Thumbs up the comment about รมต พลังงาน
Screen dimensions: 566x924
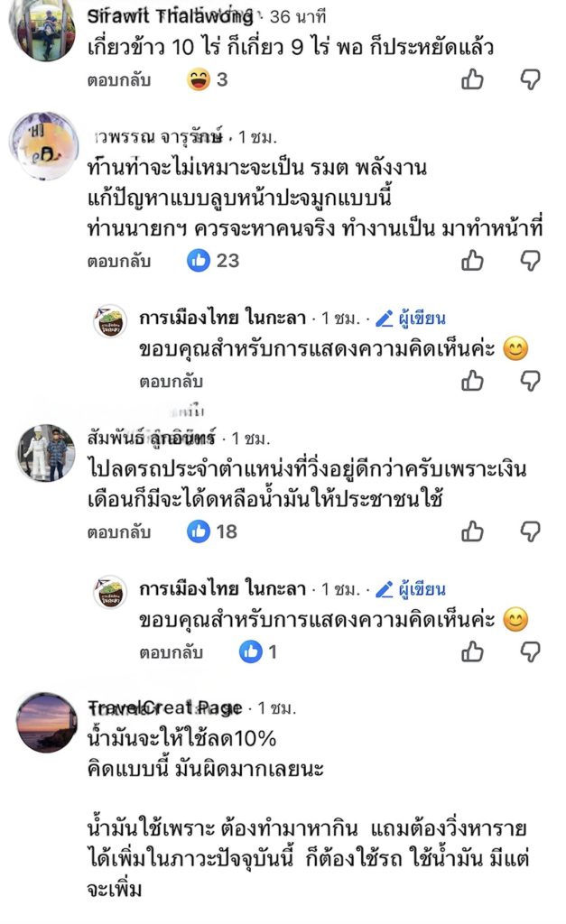[472, 261]
